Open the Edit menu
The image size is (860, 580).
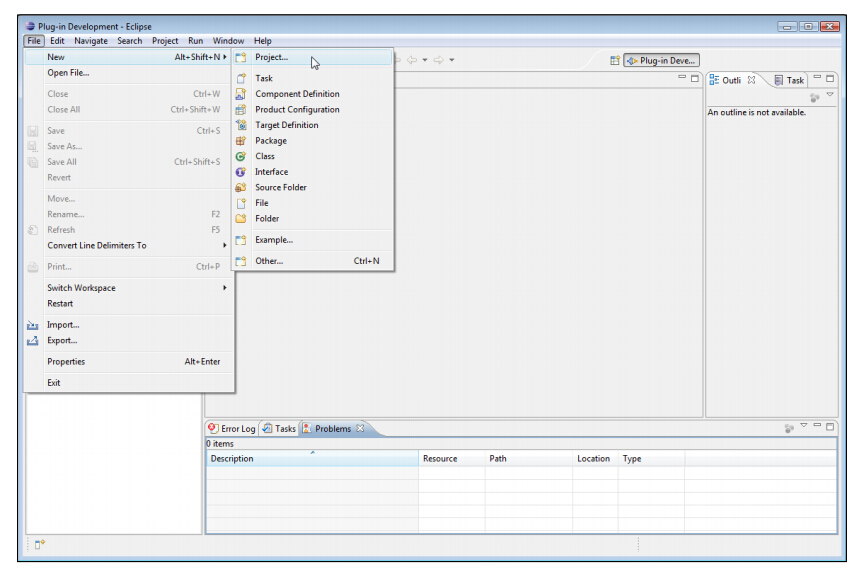point(57,41)
